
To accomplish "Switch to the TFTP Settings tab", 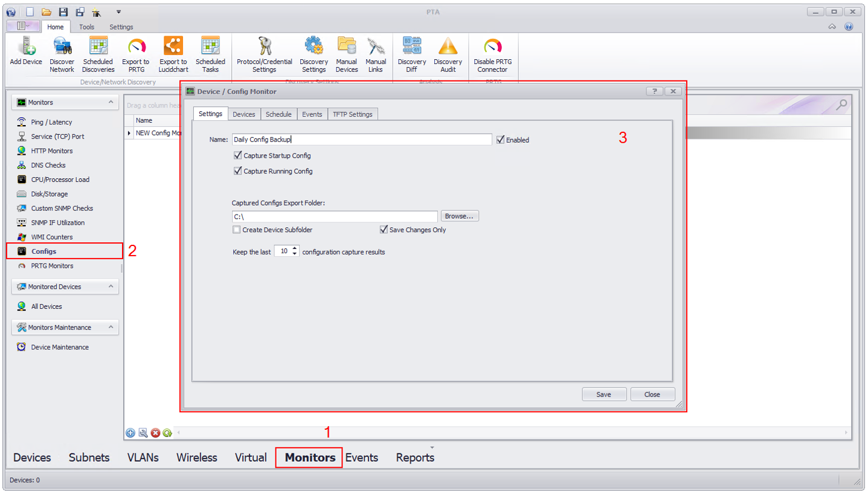I will click(353, 114).
